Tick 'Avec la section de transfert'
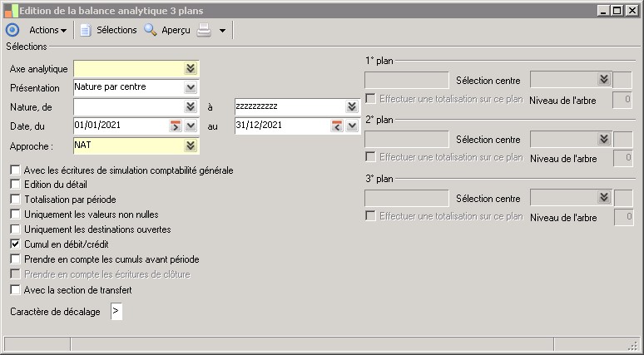The width and height of the screenshot is (644, 355). (16, 290)
